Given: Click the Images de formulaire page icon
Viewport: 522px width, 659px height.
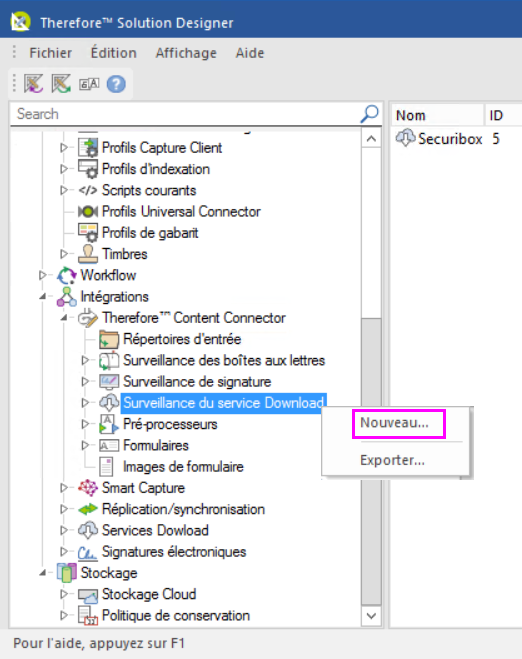Looking at the screenshot, I should click(x=106, y=467).
